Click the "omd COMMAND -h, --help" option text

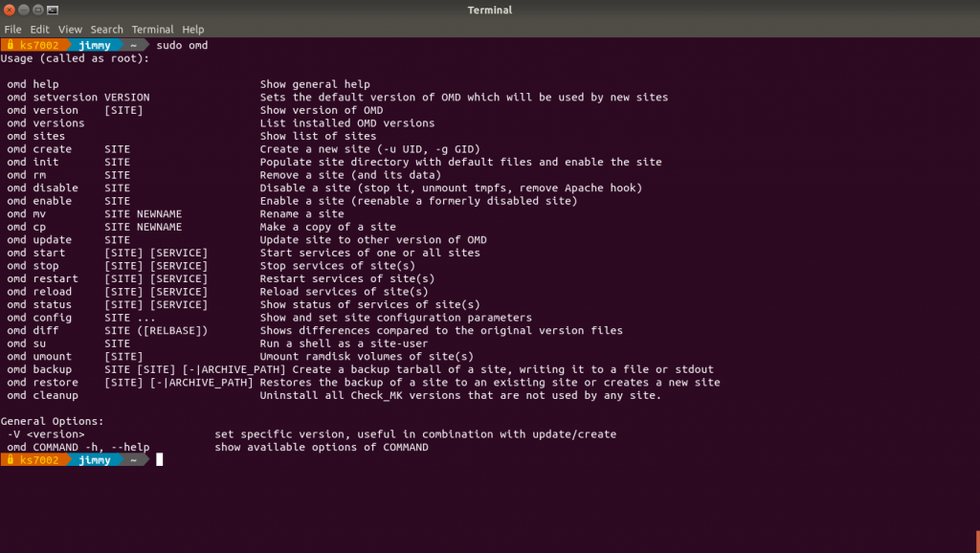(78, 448)
